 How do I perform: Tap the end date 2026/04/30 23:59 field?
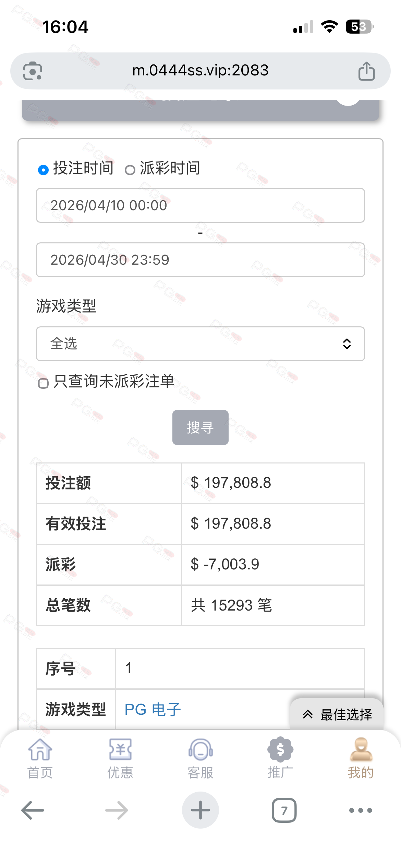200,260
